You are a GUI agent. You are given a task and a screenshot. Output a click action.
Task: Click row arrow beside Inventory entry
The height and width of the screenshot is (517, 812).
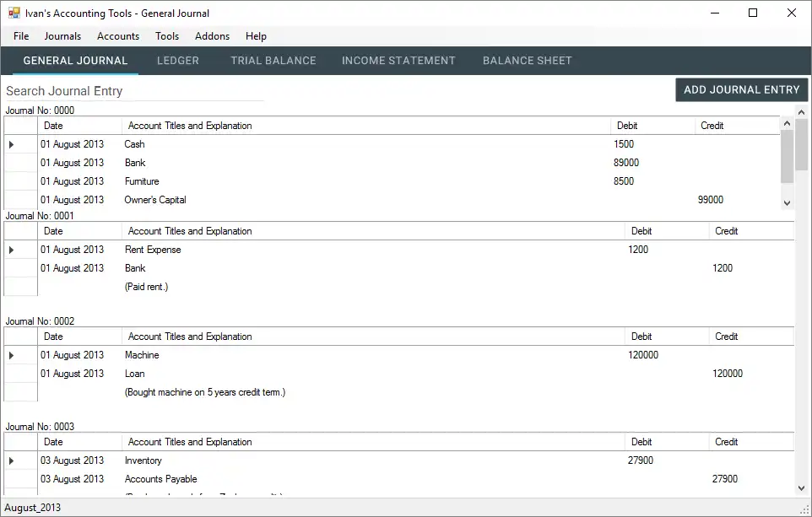(x=12, y=460)
